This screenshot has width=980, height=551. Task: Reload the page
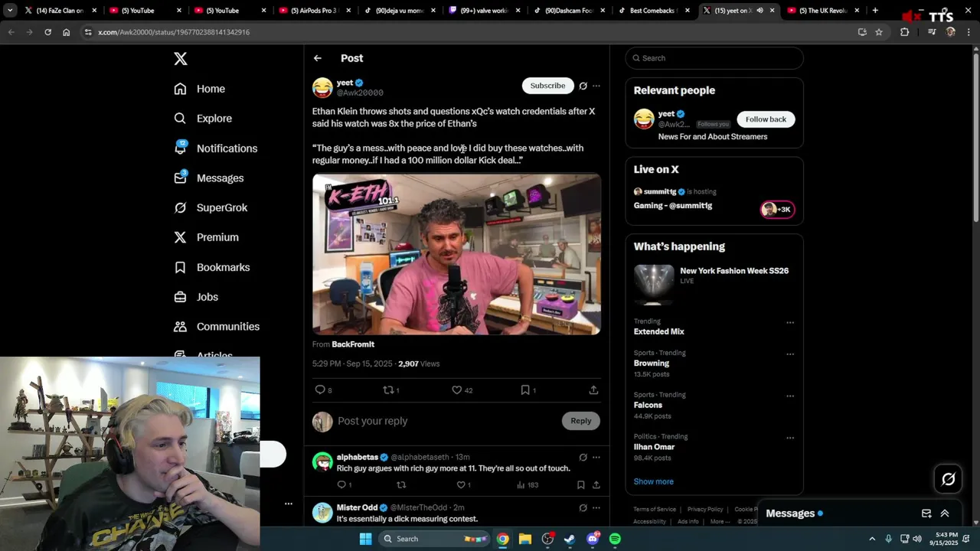pos(47,32)
